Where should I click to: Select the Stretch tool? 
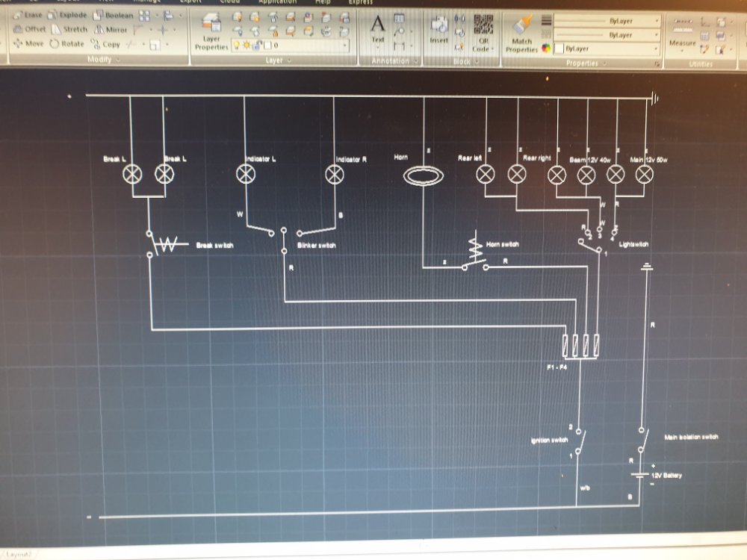coord(69,29)
